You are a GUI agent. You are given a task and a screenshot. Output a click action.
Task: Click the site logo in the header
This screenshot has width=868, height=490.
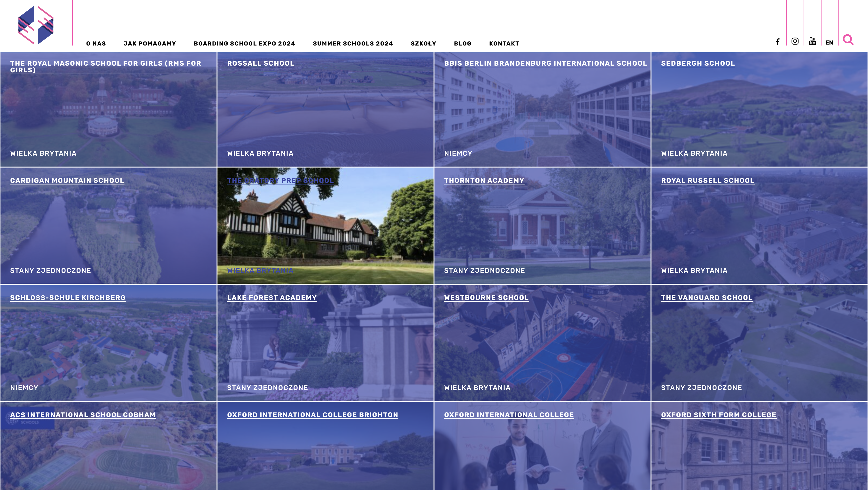36,25
